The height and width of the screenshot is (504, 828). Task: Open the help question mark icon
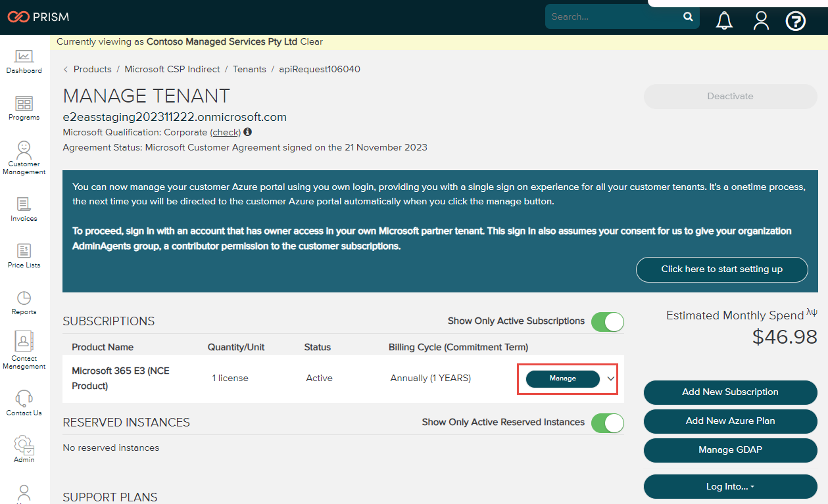pos(796,21)
